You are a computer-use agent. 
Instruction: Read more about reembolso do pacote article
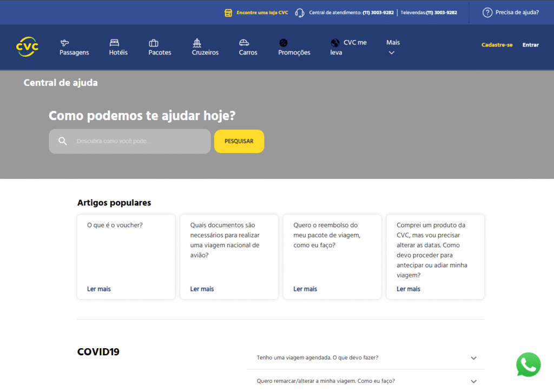click(x=305, y=289)
